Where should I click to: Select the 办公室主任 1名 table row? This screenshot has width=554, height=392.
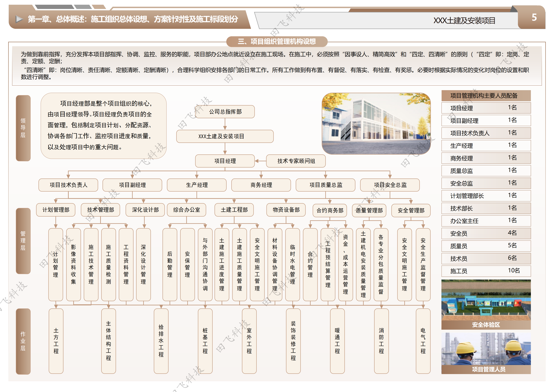(486, 221)
